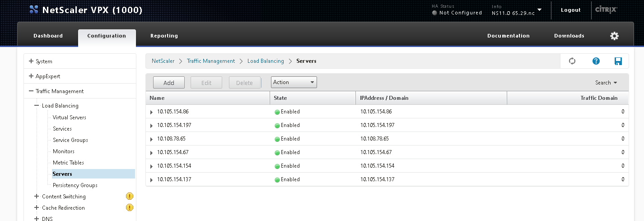Expand the Info version dropdown arrow

pyautogui.click(x=539, y=9)
